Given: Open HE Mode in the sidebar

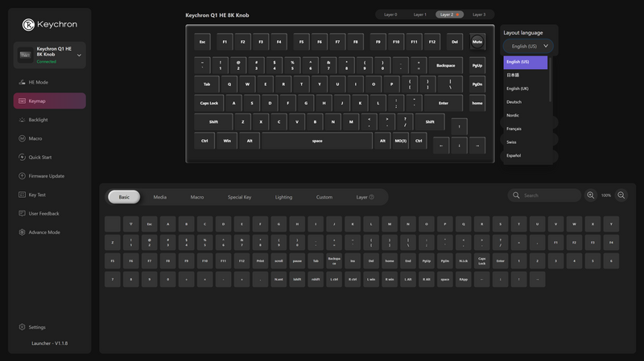Looking at the screenshot, I should [49, 82].
